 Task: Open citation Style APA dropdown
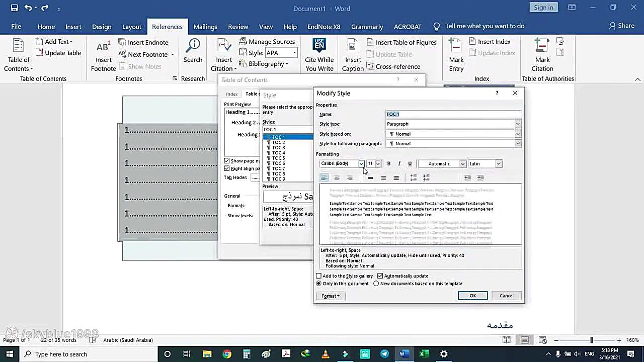pyautogui.click(x=294, y=53)
